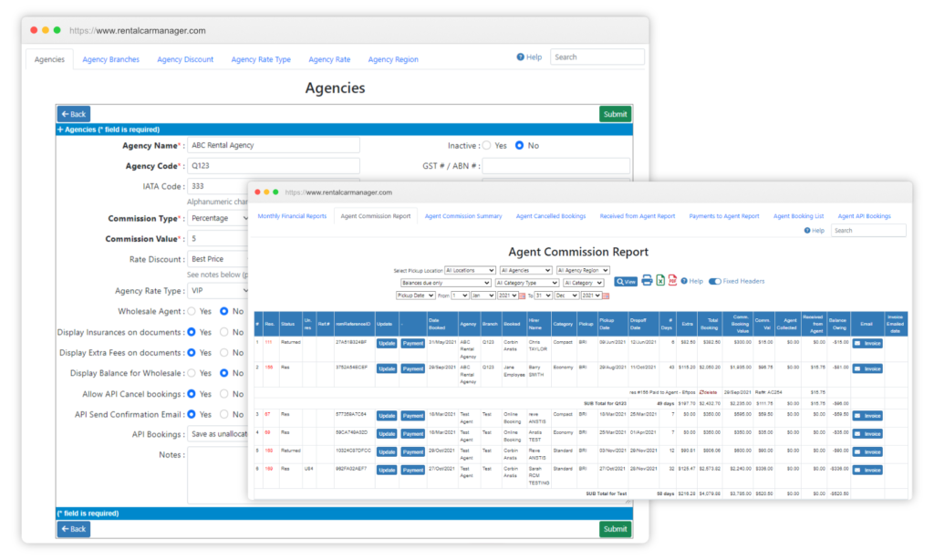
Task: Click Help beside Fixed Headers toggle
Action: 692,281
